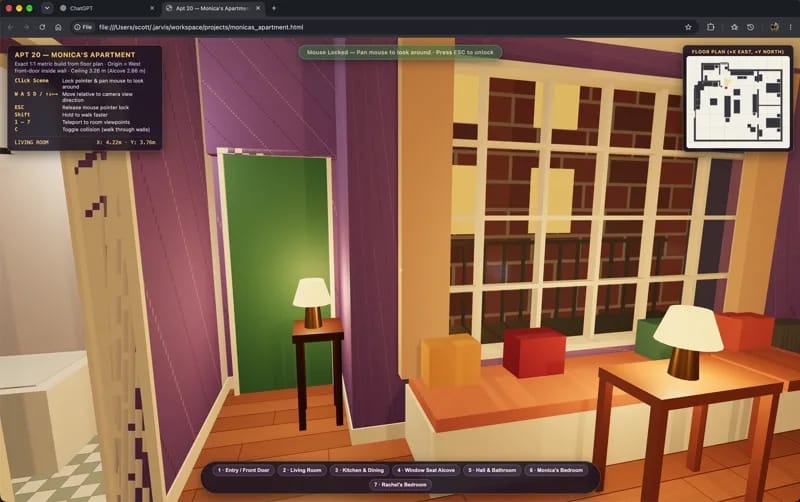Image resolution: width=800 pixels, height=502 pixels.
Task: Teleport to 7 · Rachel's Bedroom
Action: point(401,484)
